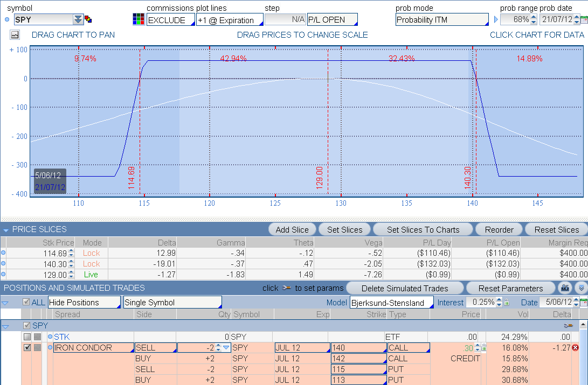The image size is (588, 385).
Task: Open the color grid chart settings icon
Action: (139, 19)
